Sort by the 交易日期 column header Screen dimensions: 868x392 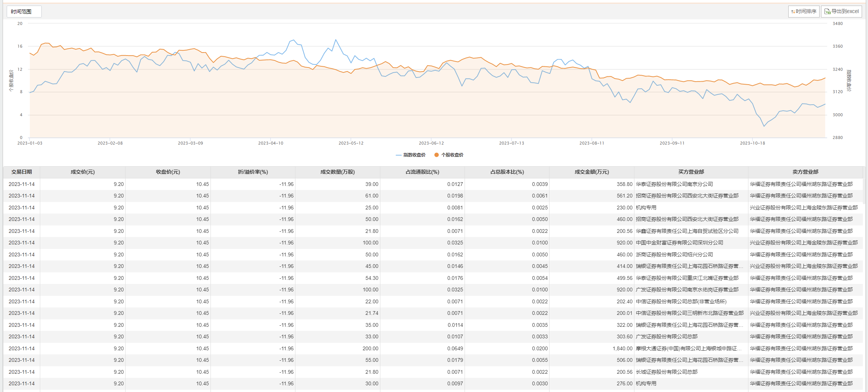[x=22, y=172]
